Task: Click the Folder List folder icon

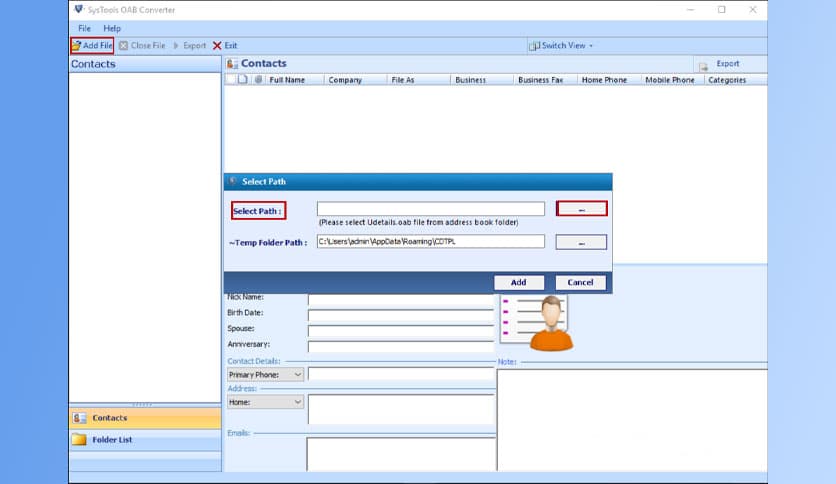Action: (x=79, y=440)
